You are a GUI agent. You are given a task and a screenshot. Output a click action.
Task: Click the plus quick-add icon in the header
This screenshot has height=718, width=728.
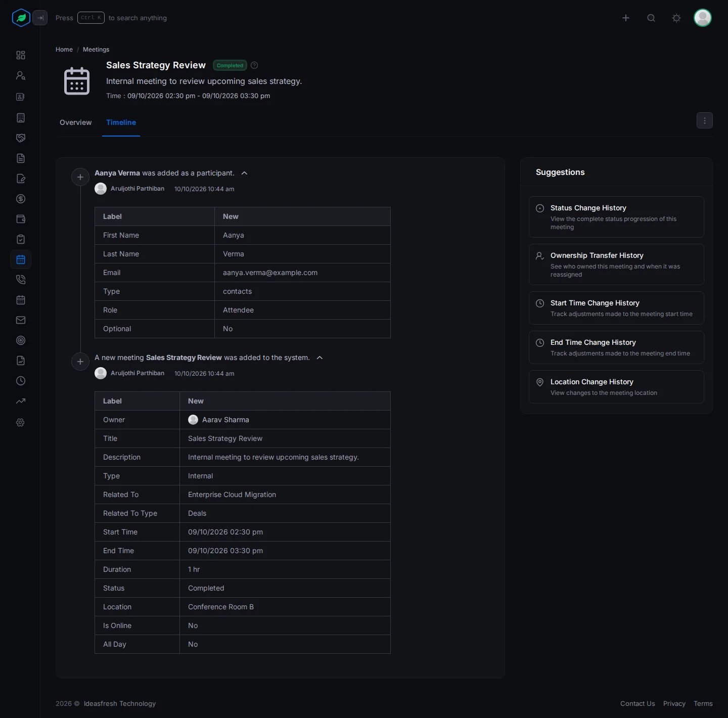click(626, 18)
